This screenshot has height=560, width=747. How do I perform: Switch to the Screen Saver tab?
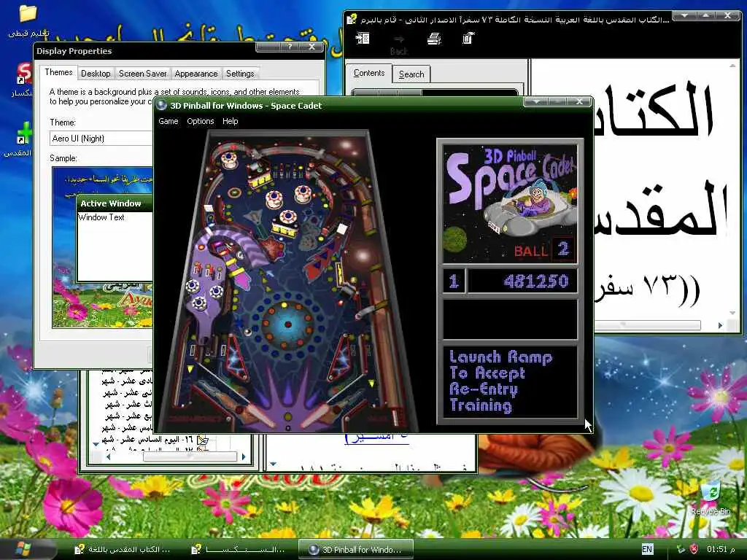click(x=142, y=74)
